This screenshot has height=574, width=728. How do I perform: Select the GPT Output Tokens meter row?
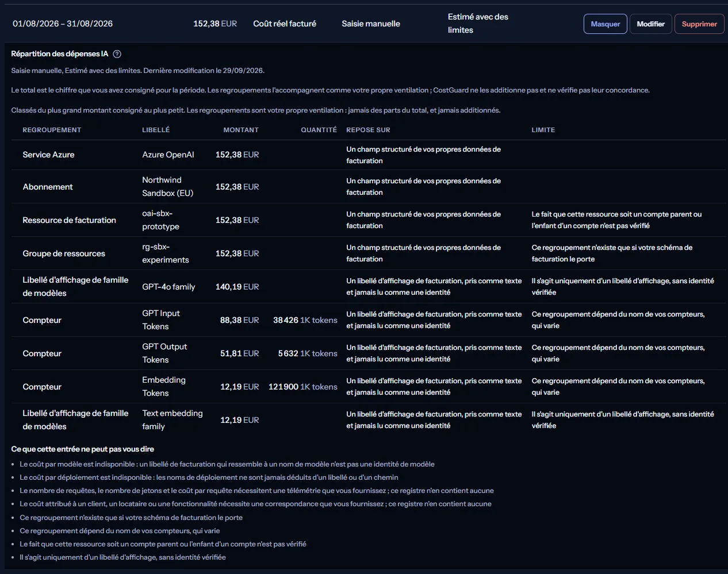369,353
